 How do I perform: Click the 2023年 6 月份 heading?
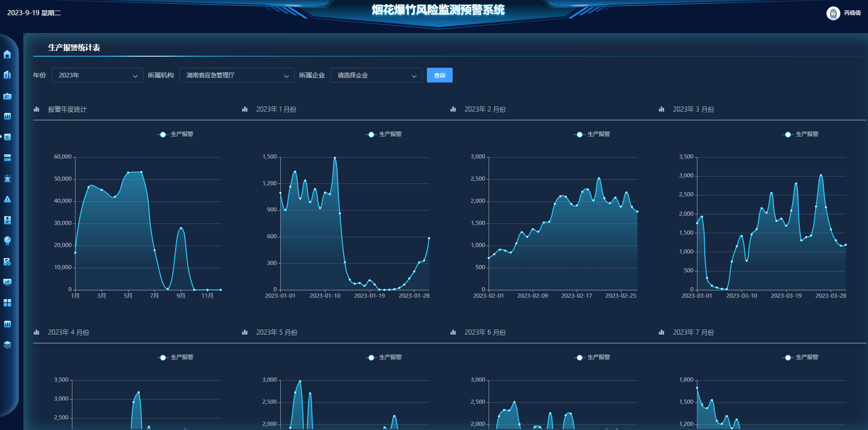485,332
